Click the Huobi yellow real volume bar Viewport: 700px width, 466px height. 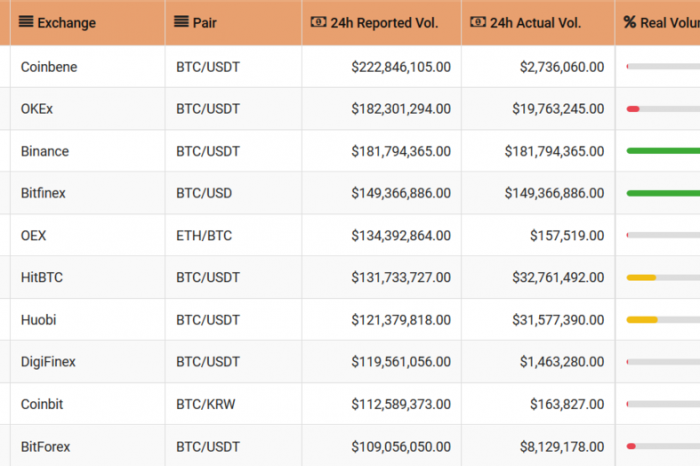642,320
